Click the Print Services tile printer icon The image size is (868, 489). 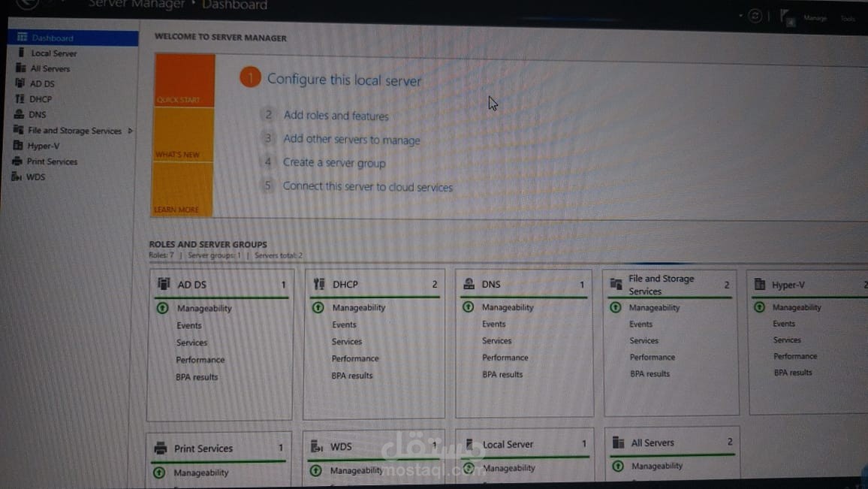[161, 448]
